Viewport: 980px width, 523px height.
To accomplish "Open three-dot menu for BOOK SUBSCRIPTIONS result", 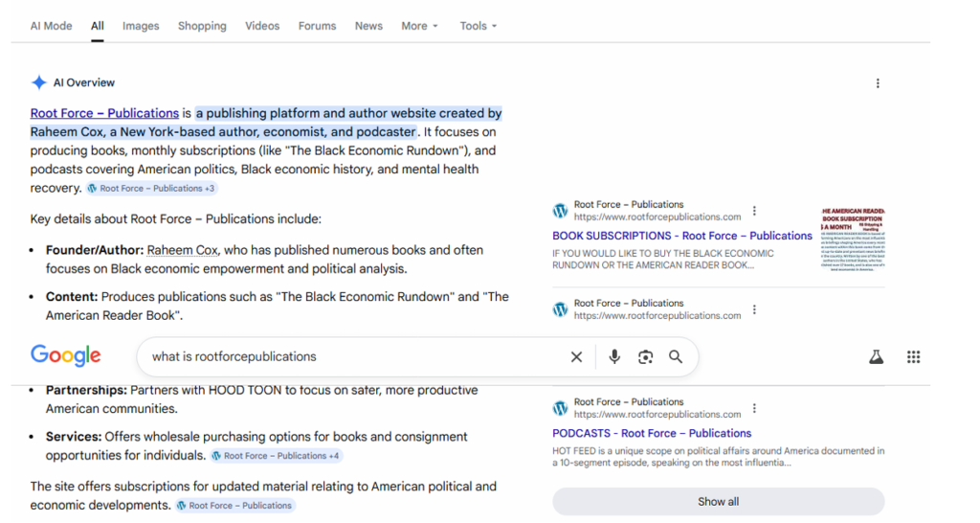I will coord(754,211).
